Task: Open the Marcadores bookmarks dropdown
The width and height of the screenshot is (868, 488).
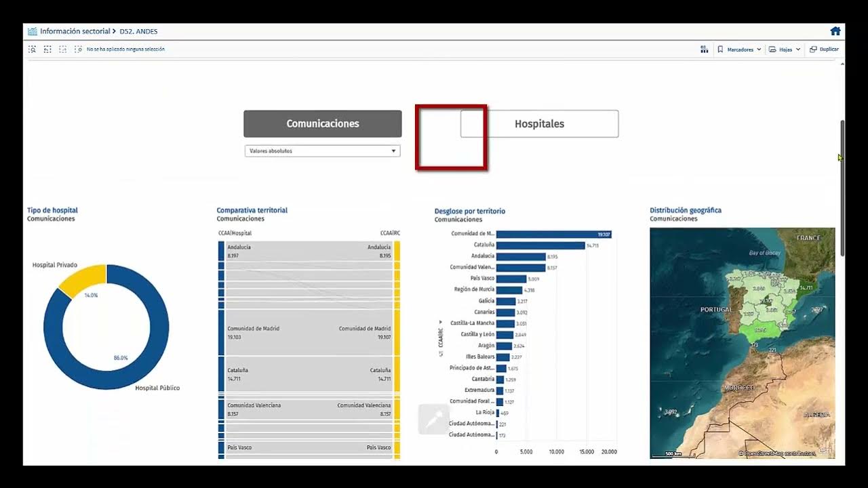Action: pos(739,49)
